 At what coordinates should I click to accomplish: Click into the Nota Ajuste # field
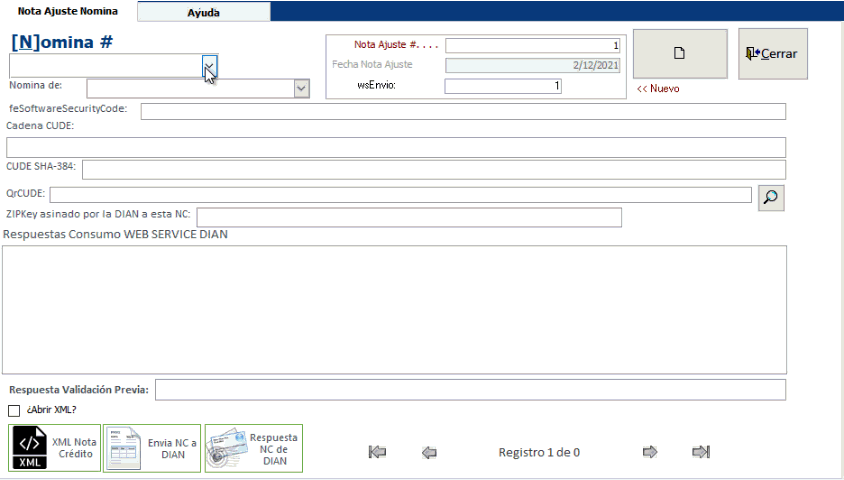point(532,45)
